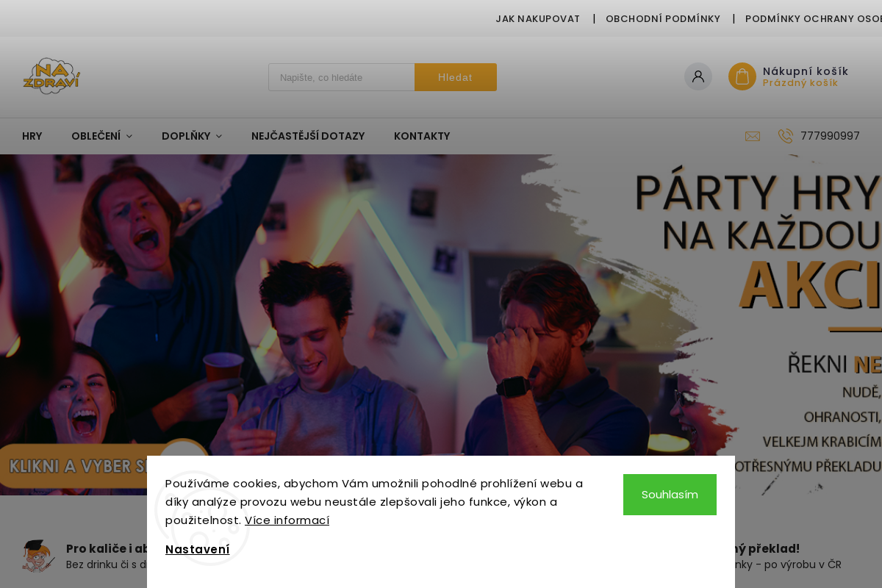Viewport: 882px width, 588px height.
Task: Click the graduate mascot icon
Action: 38,556
